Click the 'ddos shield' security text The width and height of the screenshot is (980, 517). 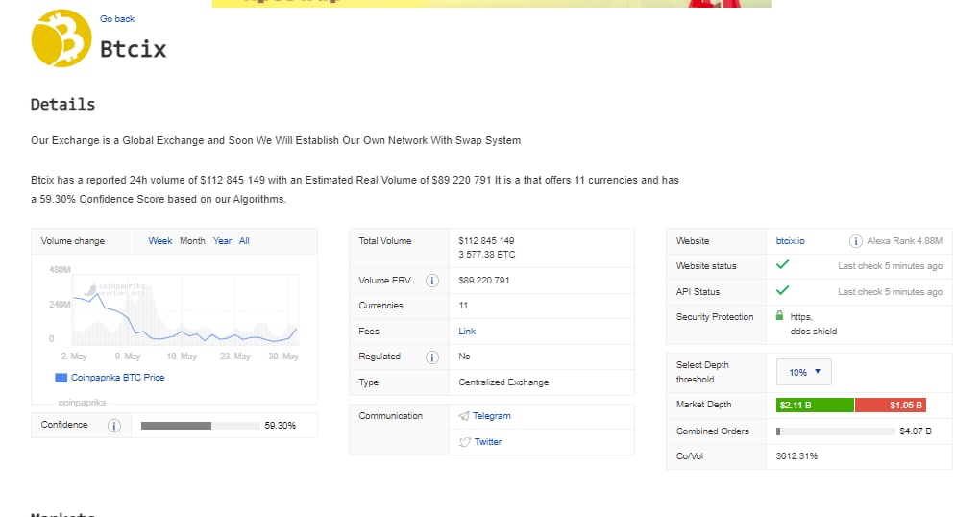coord(813,332)
